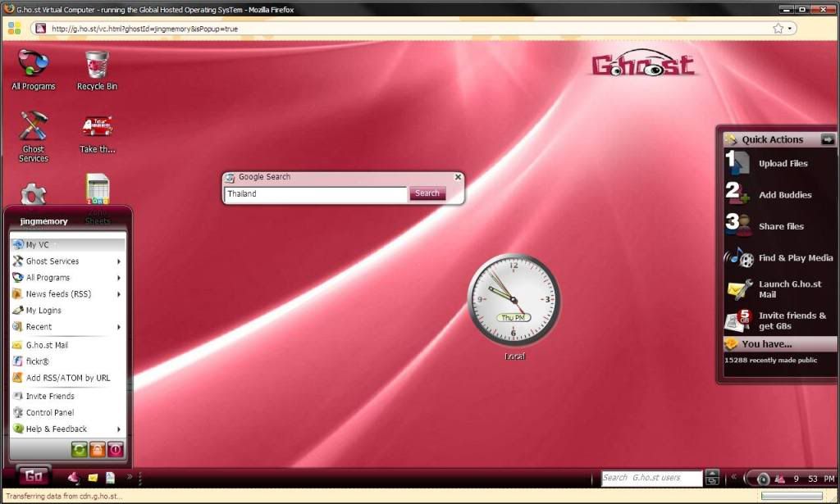Open the Recent menu entry
Screen dimensions: 840x504
[x=67, y=327]
